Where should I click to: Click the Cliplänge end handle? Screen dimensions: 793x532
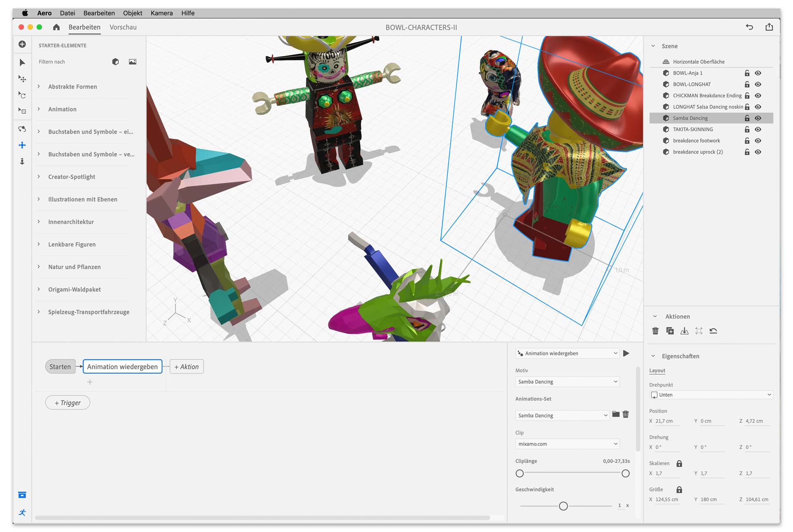(626, 473)
